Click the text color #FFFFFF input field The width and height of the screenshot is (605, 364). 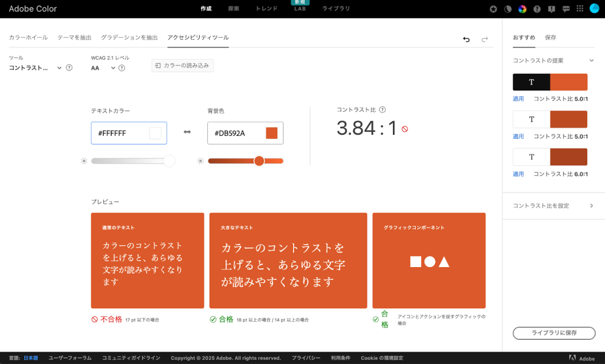click(121, 133)
